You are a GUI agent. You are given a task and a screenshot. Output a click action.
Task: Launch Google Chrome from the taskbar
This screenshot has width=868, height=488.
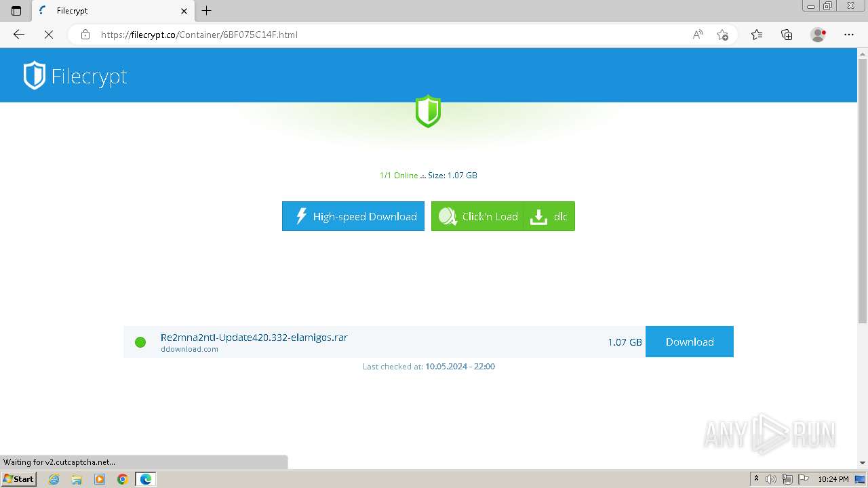[122, 479]
